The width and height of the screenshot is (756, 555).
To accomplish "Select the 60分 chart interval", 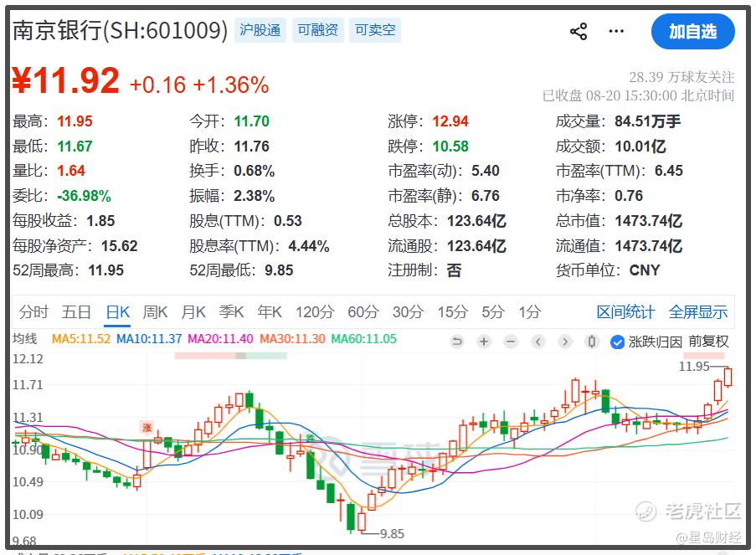I will pyautogui.click(x=363, y=312).
